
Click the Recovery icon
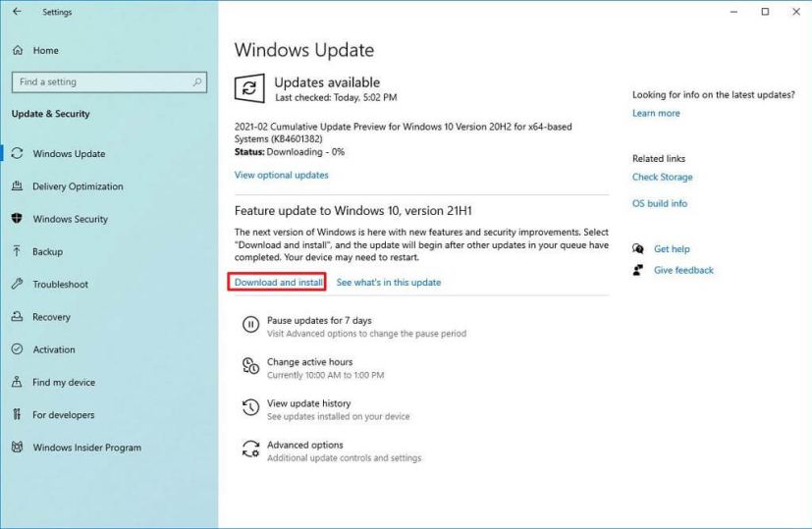(x=17, y=316)
